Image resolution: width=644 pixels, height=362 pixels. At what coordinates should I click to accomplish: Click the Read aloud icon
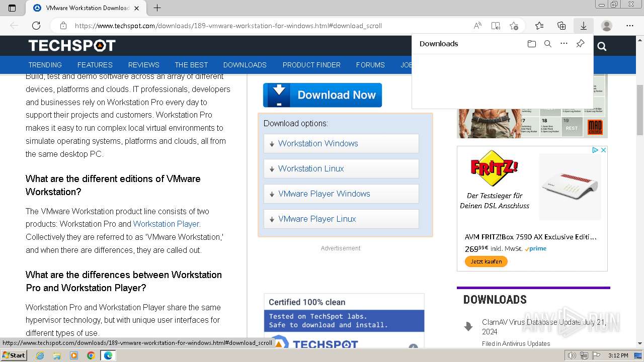click(477, 26)
